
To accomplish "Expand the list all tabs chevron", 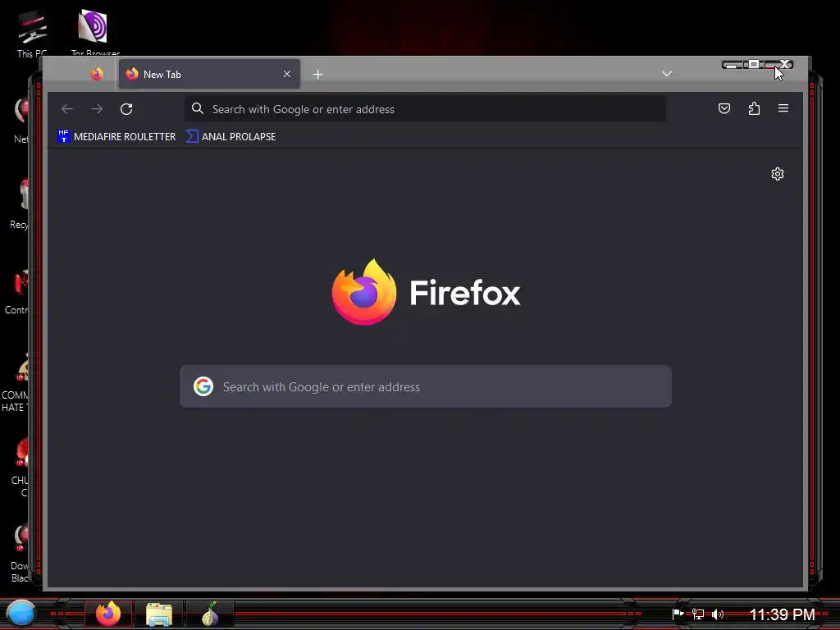I will (667, 74).
